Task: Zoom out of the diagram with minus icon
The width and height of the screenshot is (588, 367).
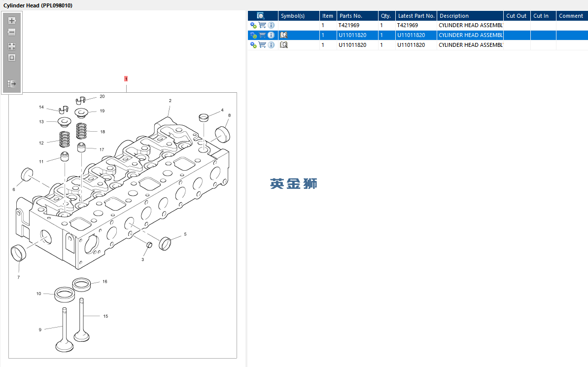Action: coord(12,32)
